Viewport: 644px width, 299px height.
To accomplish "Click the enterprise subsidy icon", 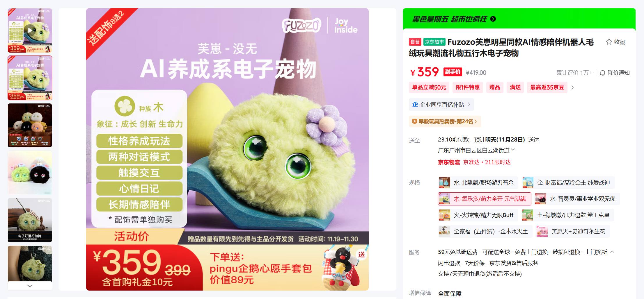I will 415,105.
